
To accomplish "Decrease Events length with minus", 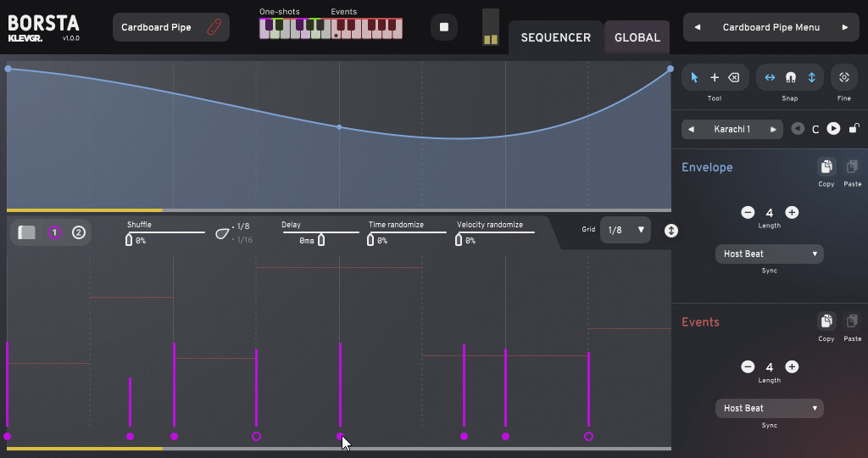I will click(x=748, y=366).
